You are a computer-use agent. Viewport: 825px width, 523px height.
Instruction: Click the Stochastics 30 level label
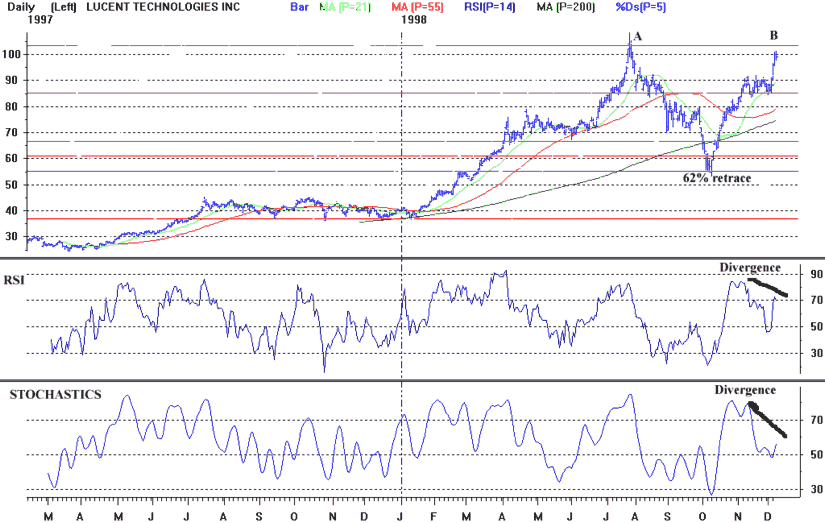(817, 489)
